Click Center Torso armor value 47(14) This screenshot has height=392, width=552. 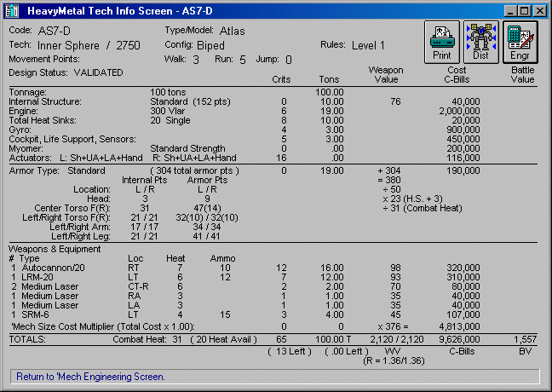pos(207,208)
